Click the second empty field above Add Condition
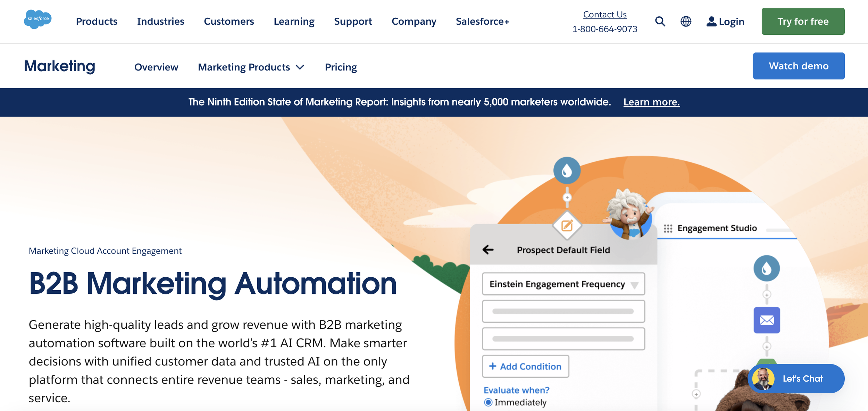The image size is (868, 411). coord(564,339)
